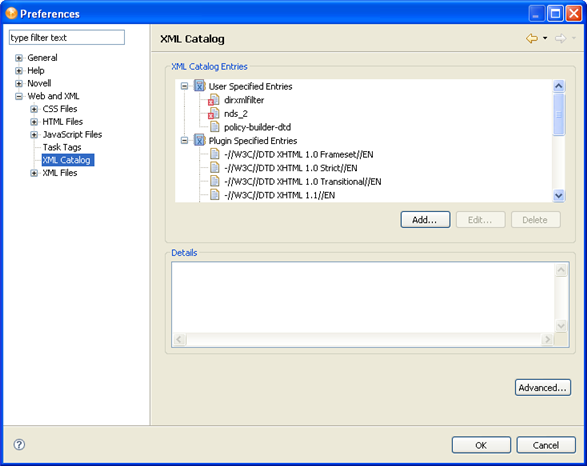587x466 pixels.
Task: Click the Preferences title bar app icon
Action: point(11,13)
